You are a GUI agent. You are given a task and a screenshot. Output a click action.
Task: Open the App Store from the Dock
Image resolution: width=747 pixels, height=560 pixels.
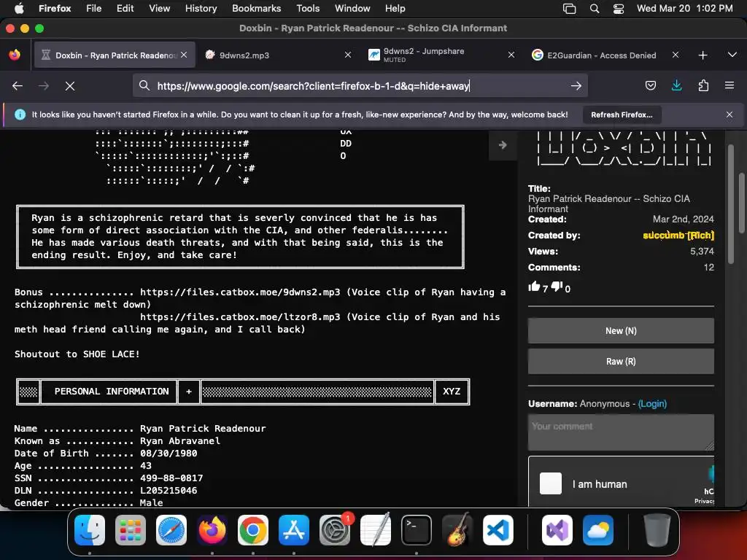point(294,530)
